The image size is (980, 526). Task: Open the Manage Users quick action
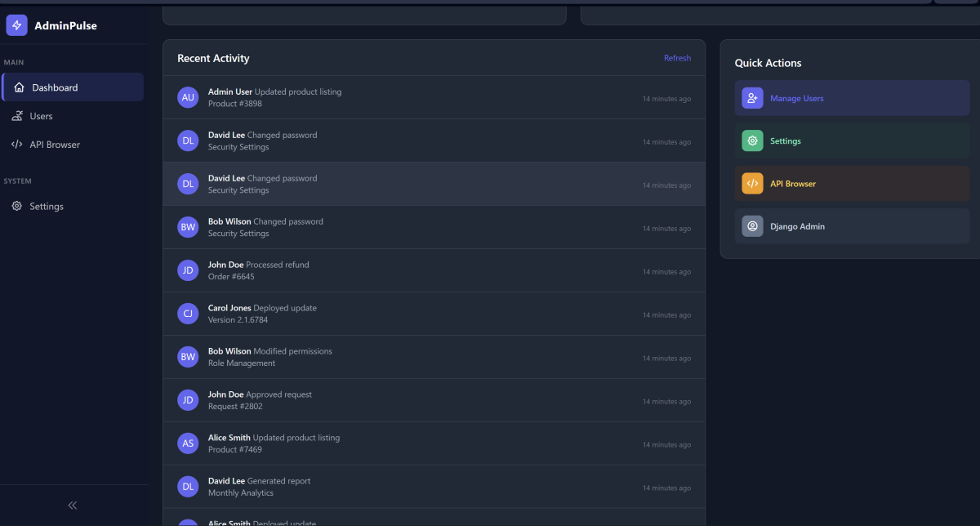tap(852, 97)
